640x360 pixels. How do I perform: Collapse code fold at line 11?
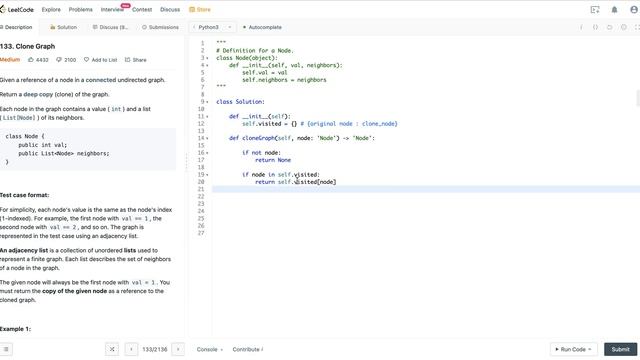click(207, 116)
